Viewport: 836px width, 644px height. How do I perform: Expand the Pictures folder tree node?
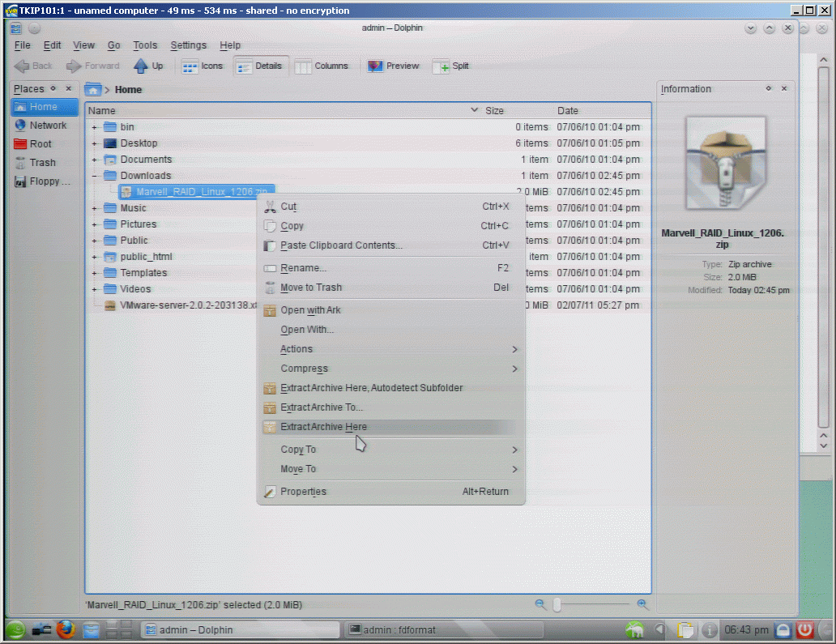(x=94, y=224)
